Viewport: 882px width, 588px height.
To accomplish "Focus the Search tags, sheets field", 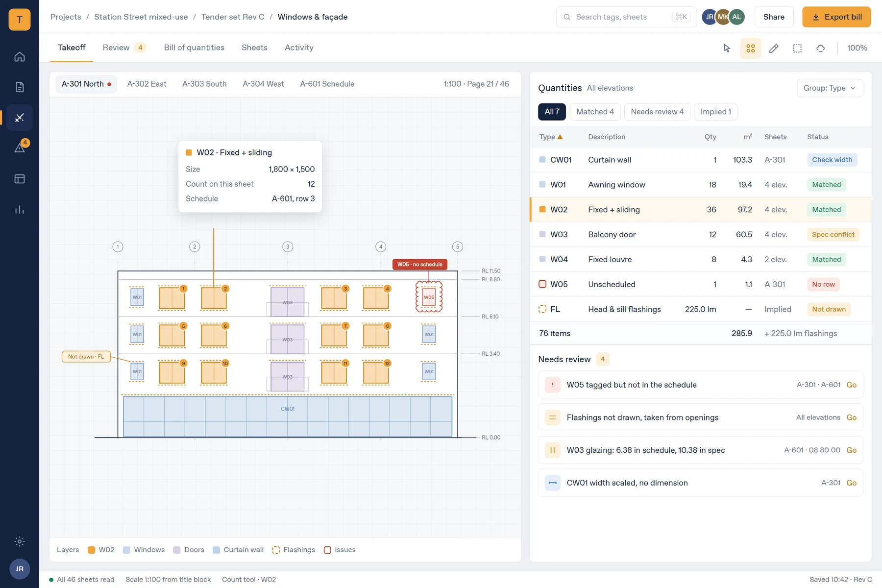I will (626, 17).
